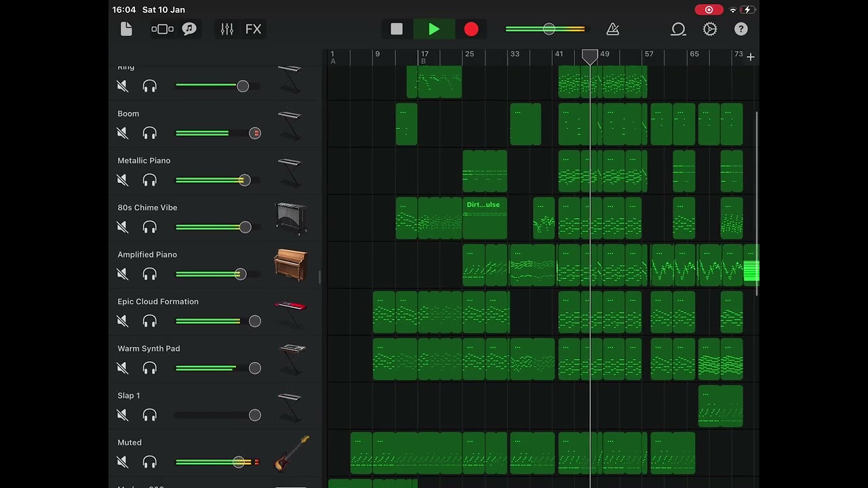The width and height of the screenshot is (868, 488).
Task: Toggle the metronome
Action: 612,29
